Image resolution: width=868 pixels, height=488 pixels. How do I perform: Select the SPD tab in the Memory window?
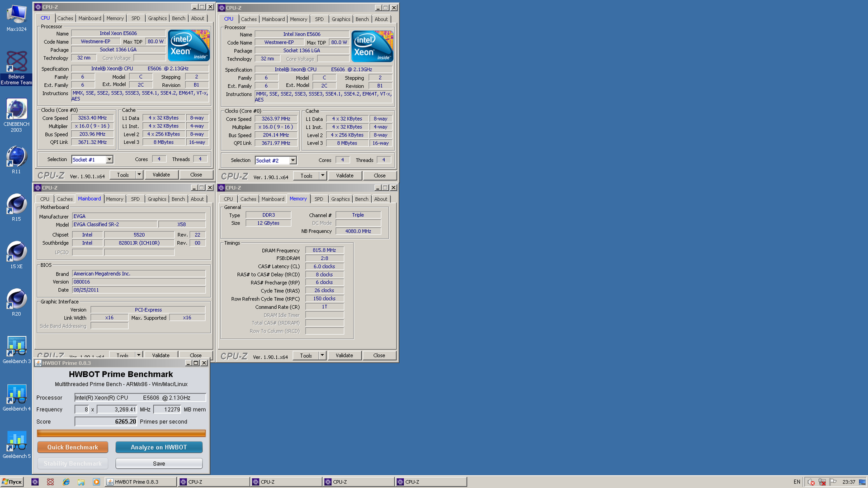click(x=319, y=199)
